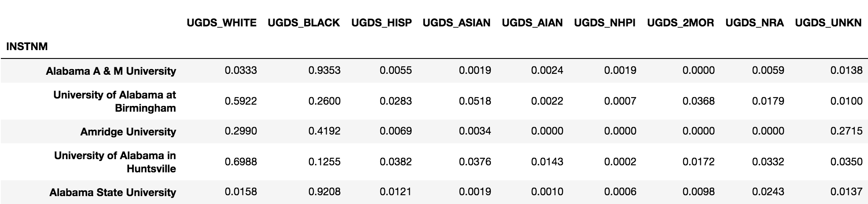Click the University of Alabama in Huntsville label

coord(115,162)
